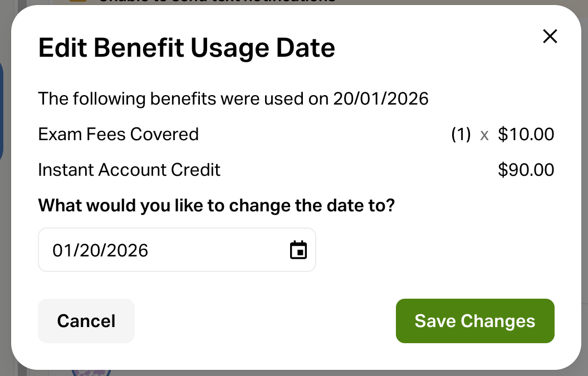588x376 pixels.
Task: Select the year segment 2026 in date field
Action: point(127,250)
